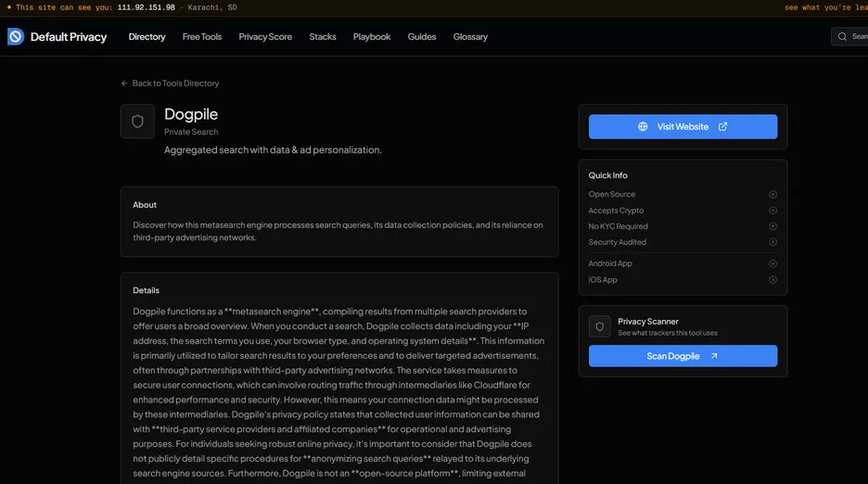Open the Directory menu item
This screenshot has width=868, height=484.
[147, 36]
